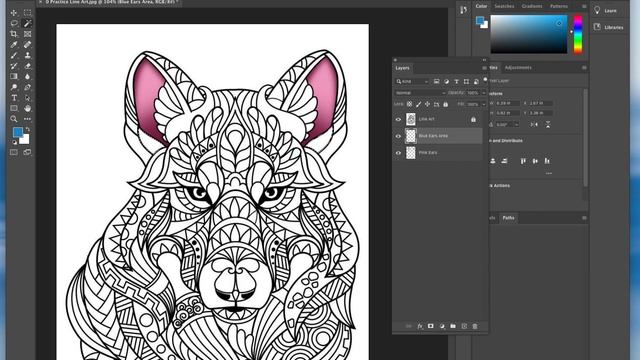This screenshot has height=360, width=640.
Task: Lock all with padlock in Lock row
Action: click(x=445, y=104)
